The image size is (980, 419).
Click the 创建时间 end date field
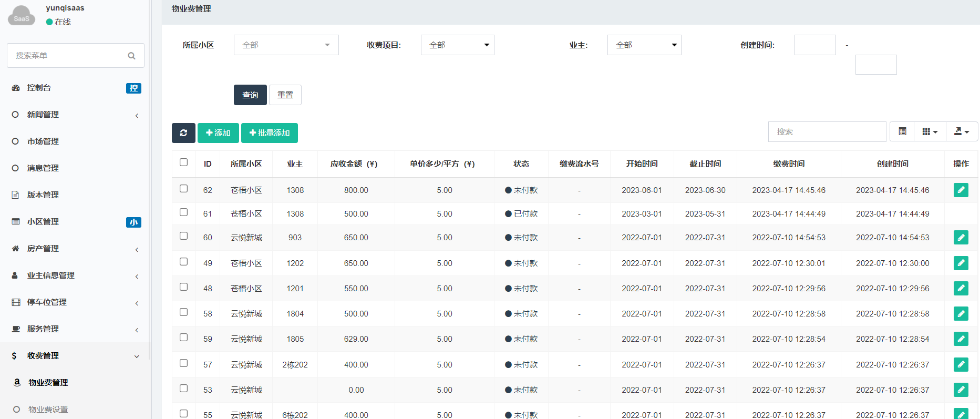coord(876,65)
